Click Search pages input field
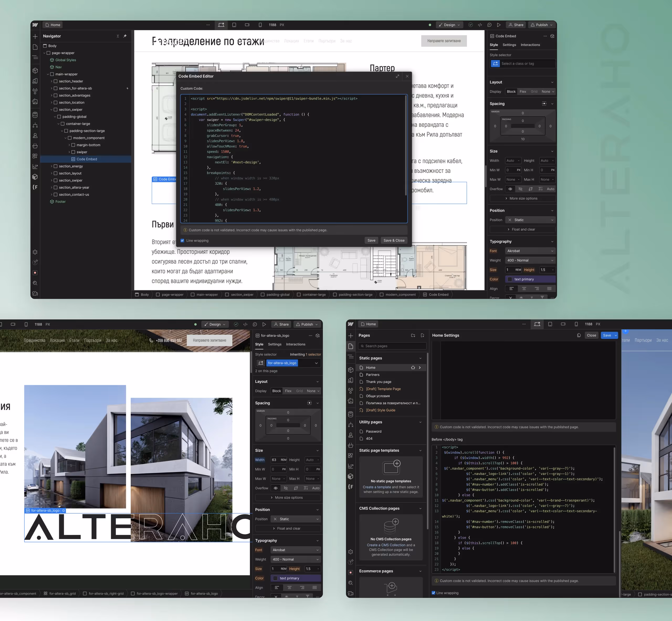 392,346
